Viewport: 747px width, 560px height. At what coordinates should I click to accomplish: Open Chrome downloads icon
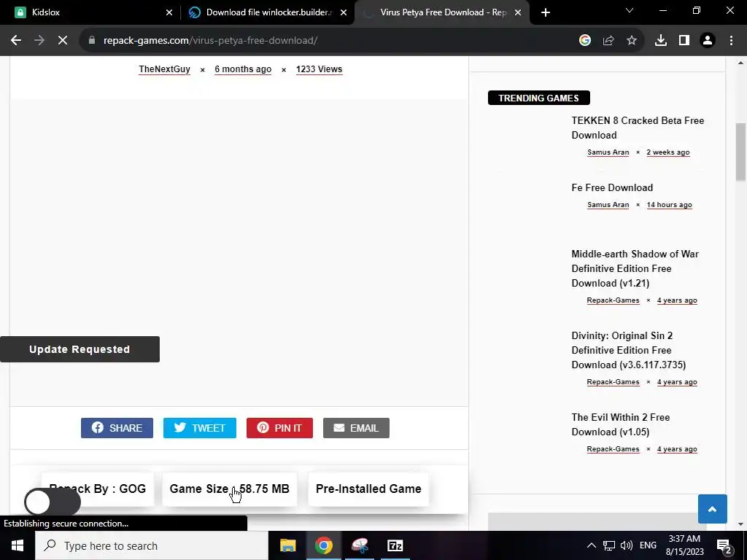(x=661, y=41)
